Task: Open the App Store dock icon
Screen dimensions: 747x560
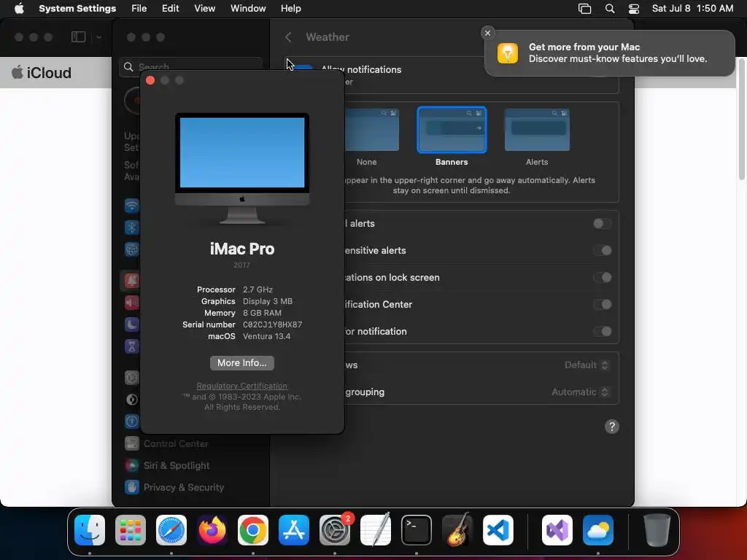Action: pyautogui.click(x=294, y=530)
